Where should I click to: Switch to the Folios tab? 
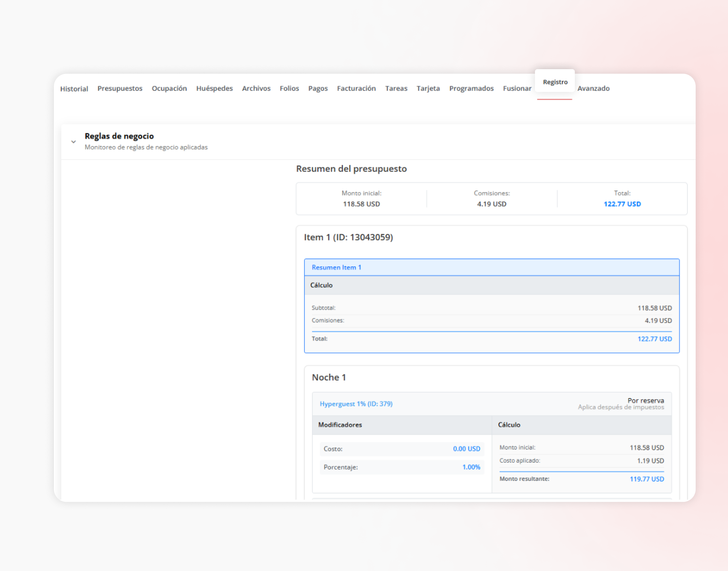(x=289, y=88)
